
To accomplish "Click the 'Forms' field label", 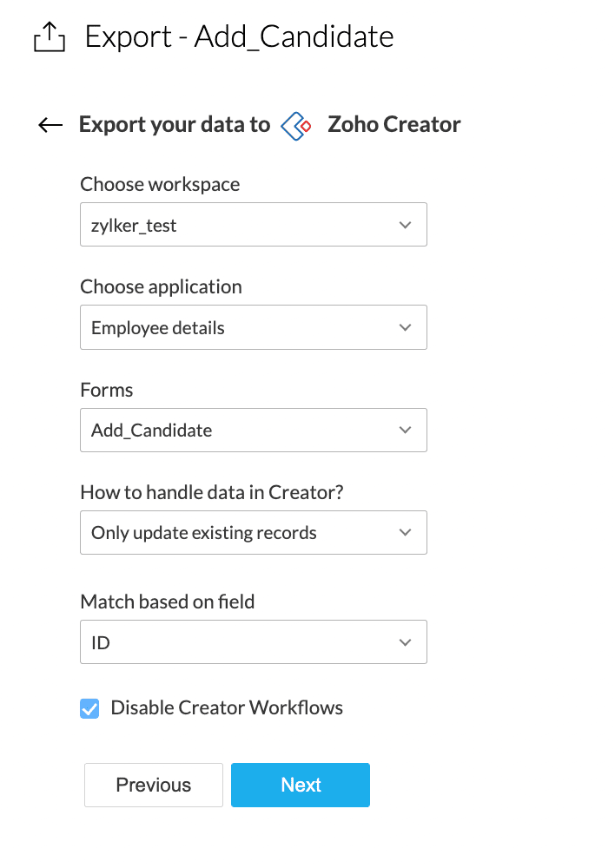I will pyautogui.click(x=107, y=390).
